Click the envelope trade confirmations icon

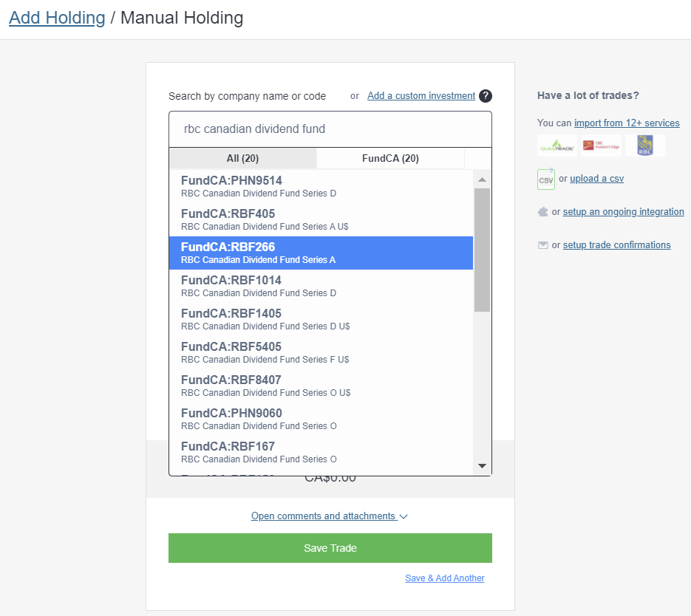pos(543,245)
